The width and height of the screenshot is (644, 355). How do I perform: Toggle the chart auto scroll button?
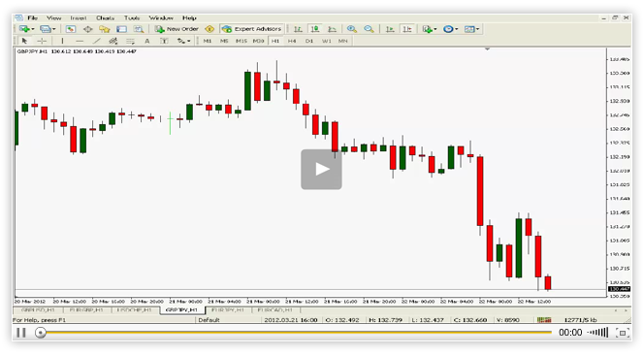pyautogui.click(x=390, y=29)
